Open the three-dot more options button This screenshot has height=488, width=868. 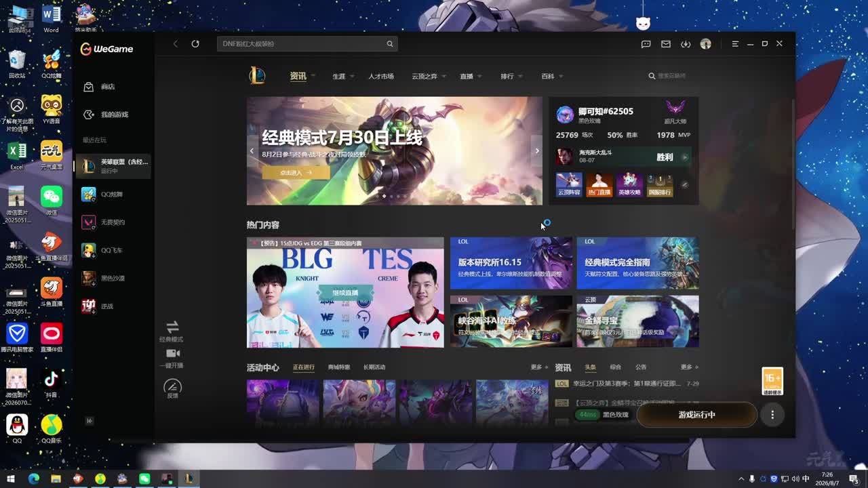(x=772, y=415)
